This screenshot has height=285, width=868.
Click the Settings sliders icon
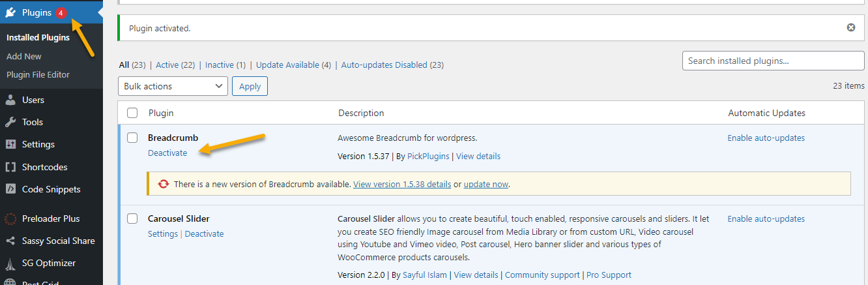[10, 144]
